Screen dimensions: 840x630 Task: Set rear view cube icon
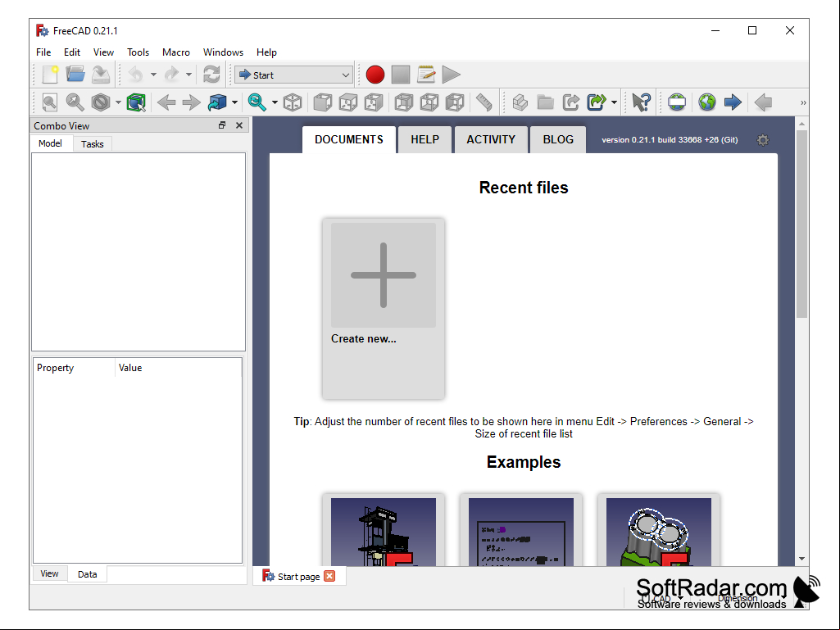pos(404,102)
